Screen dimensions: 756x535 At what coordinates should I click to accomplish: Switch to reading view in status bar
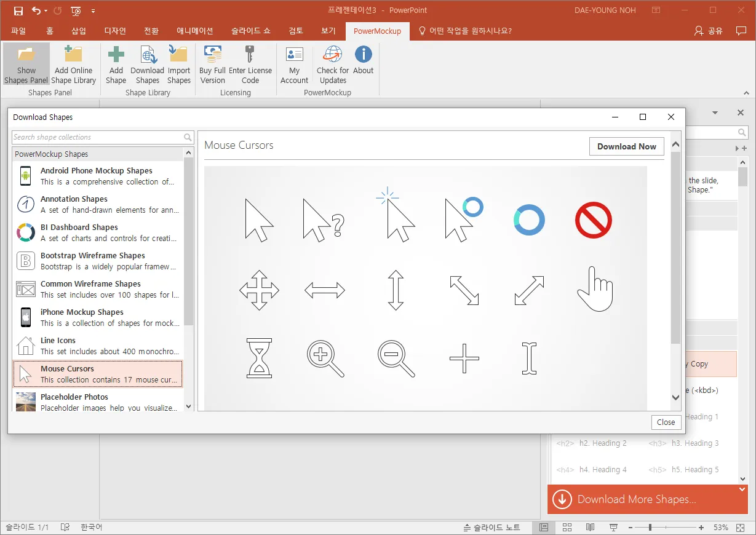point(590,528)
